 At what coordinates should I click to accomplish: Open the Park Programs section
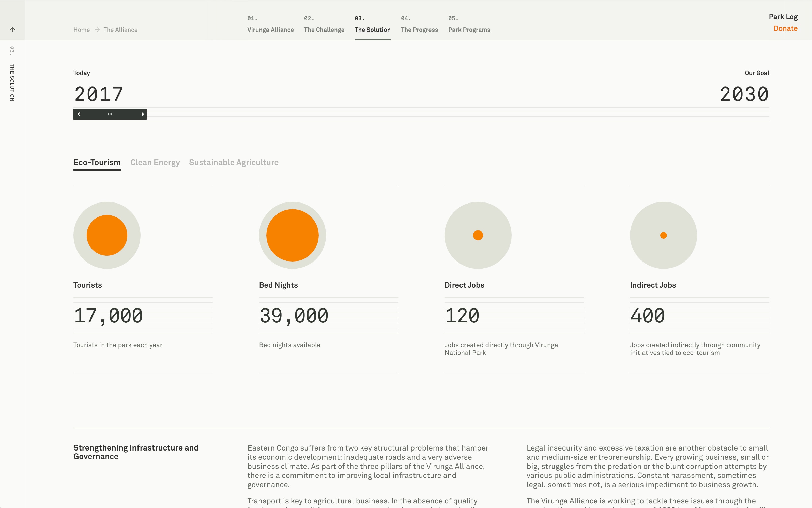[469, 30]
